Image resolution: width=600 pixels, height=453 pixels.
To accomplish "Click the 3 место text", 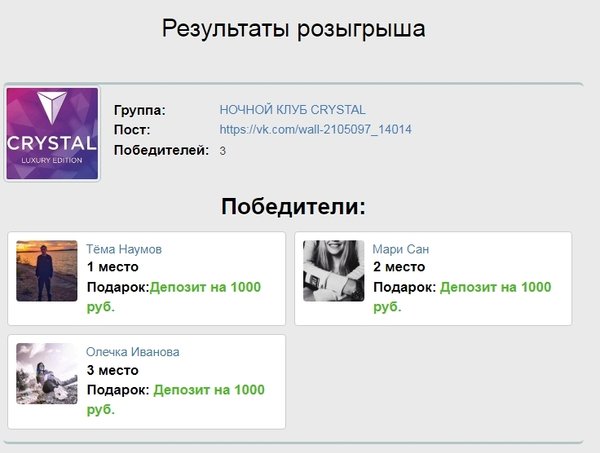I will pos(112,370).
